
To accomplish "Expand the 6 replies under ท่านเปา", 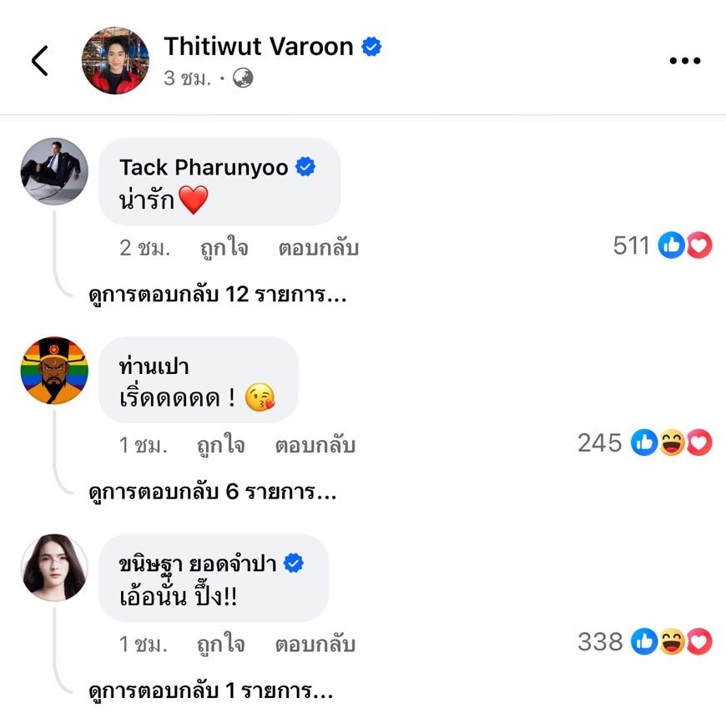I will click(213, 492).
